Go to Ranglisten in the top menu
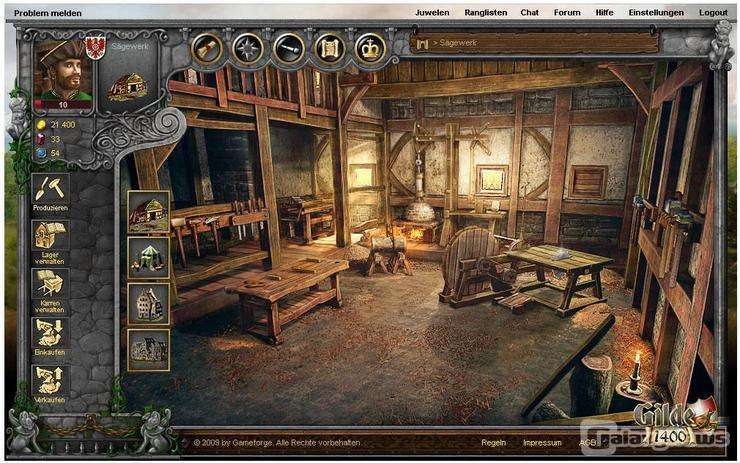740x463 pixels. [485, 13]
